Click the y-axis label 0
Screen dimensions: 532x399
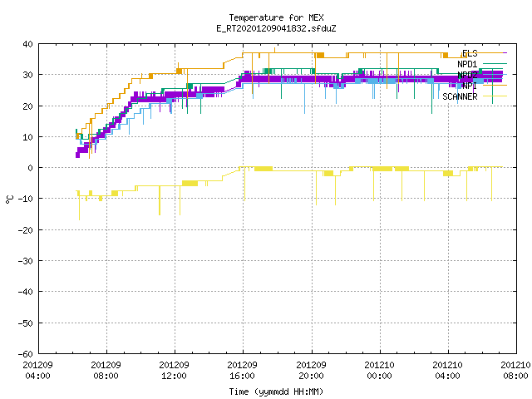[x=31, y=168]
